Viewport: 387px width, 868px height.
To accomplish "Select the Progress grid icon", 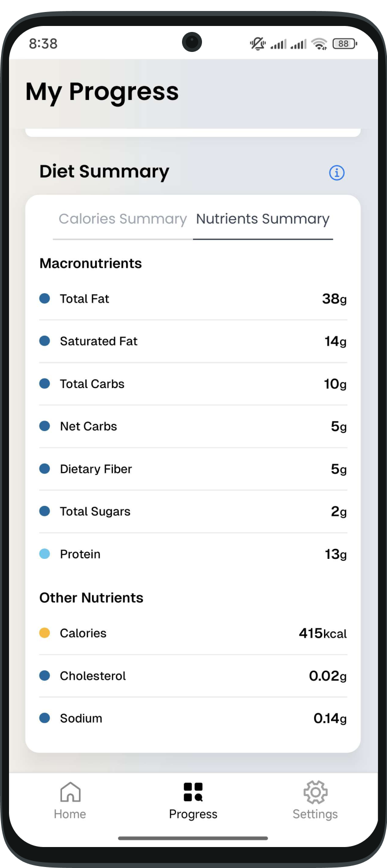I will click(193, 792).
